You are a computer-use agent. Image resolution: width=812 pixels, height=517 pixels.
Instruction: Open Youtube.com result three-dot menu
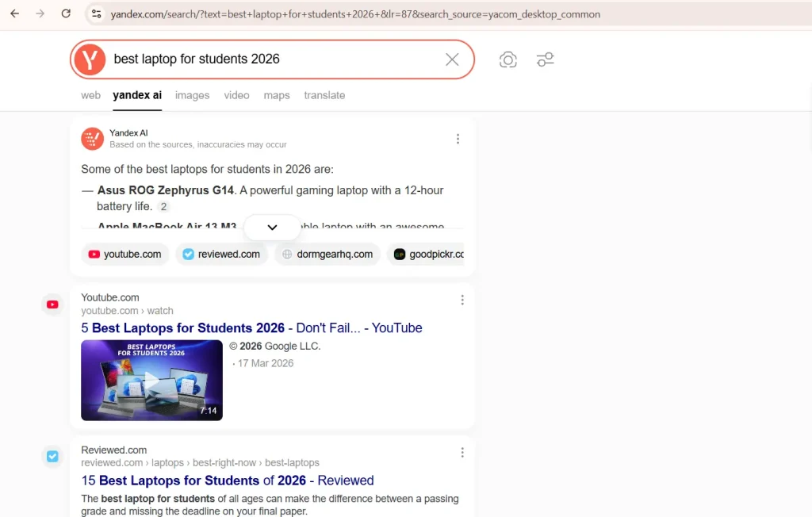pyautogui.click(x=462, y=300)
